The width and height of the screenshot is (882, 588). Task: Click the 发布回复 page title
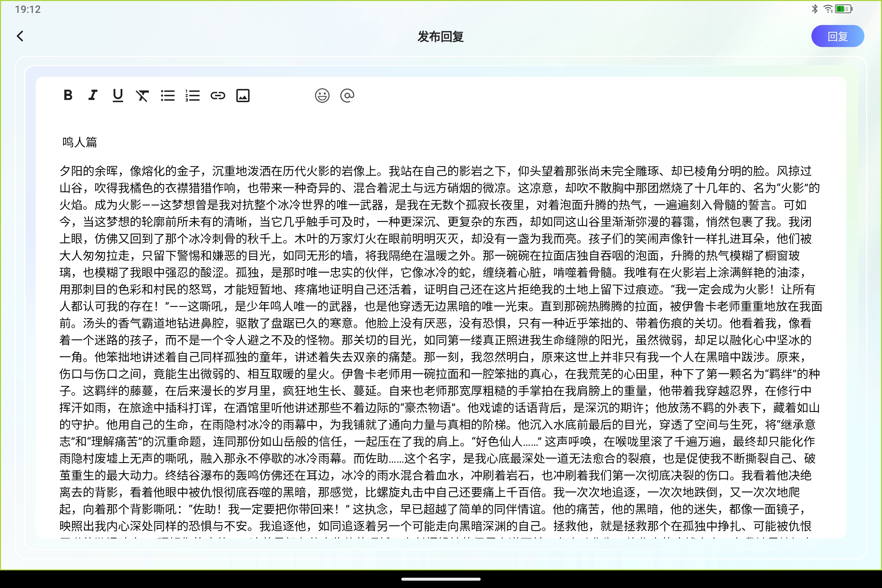(441, 37)
